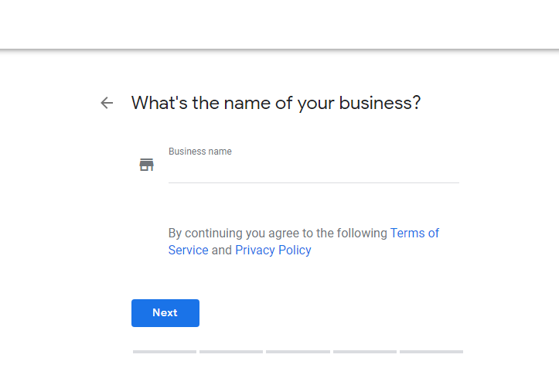Select the fourth progress step segment
The image size is (559, 392).
coord(365,352)
